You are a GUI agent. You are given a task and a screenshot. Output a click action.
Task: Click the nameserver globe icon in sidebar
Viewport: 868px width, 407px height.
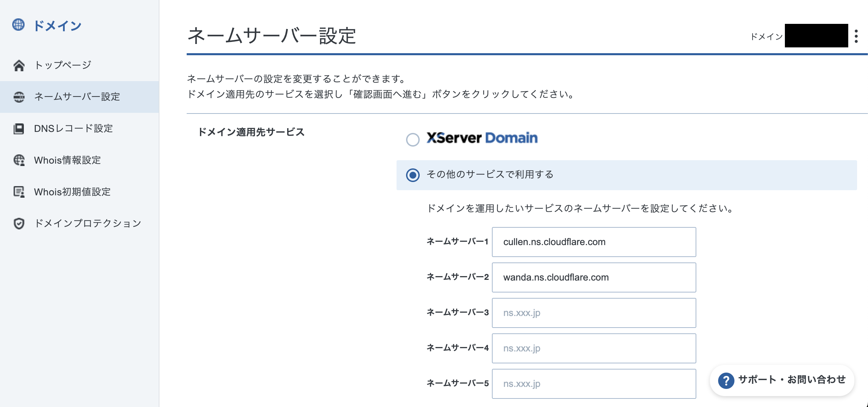tap(19, 96)
